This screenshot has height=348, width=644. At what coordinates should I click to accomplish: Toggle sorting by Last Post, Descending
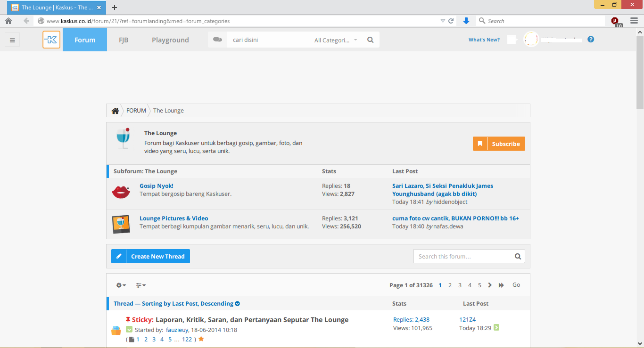(177, 304)
